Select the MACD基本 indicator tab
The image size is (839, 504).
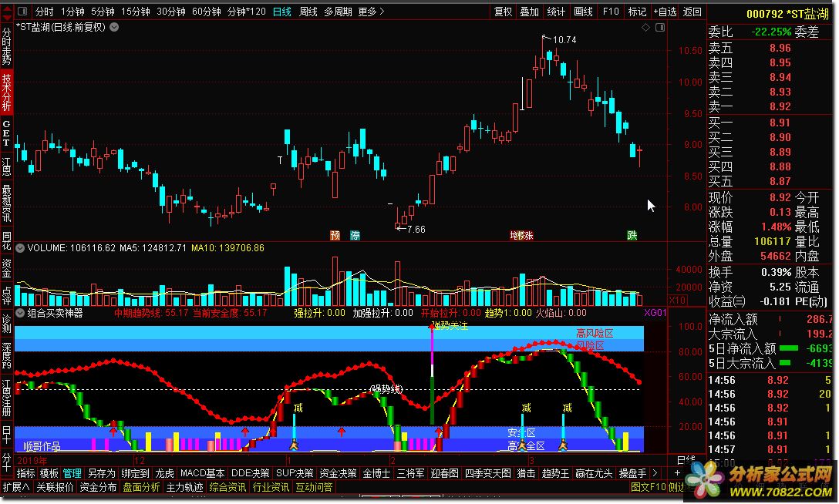tap(202, 473)
